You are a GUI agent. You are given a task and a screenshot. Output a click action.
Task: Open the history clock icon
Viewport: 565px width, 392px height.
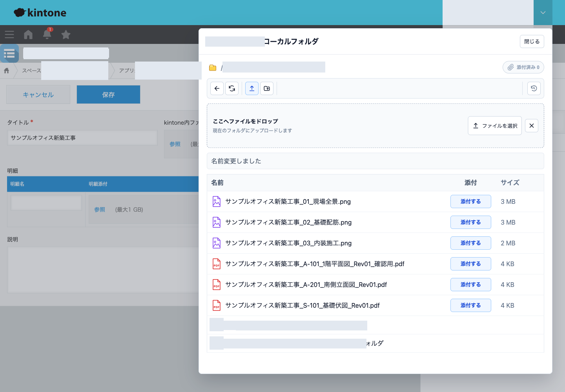pos(534,89)
